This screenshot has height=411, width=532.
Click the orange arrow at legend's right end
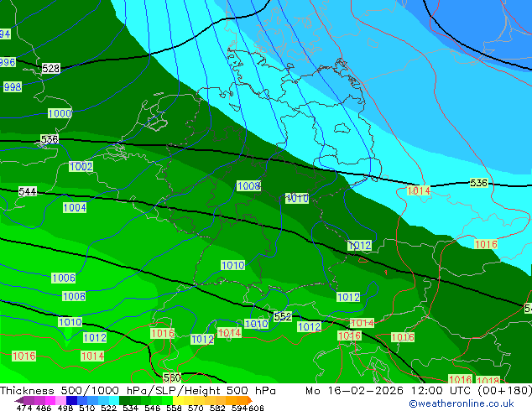click(250, 400)
